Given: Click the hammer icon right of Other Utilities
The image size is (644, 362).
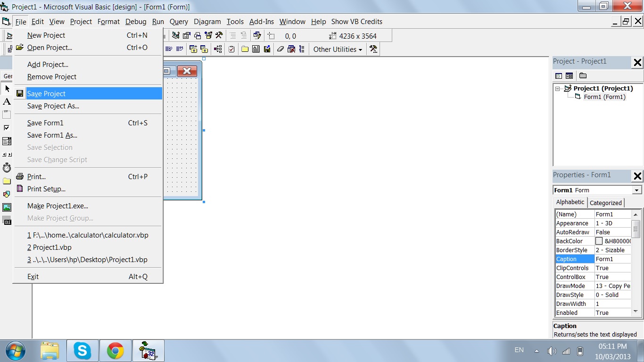Looking at the screenshot, I should point(373,49).
